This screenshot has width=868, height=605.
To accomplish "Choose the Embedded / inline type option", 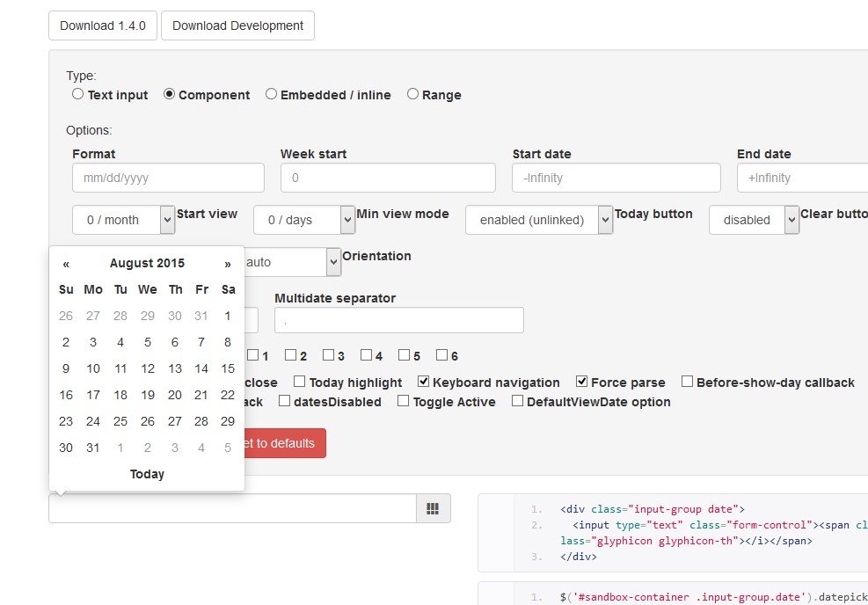I will pyautogui.click(x=272, y=94).
